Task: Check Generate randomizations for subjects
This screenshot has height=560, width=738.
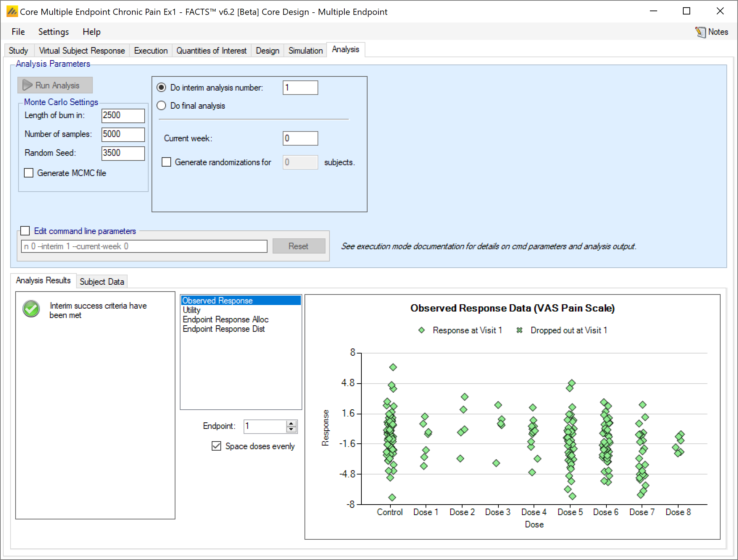Action: click(166, 162)
